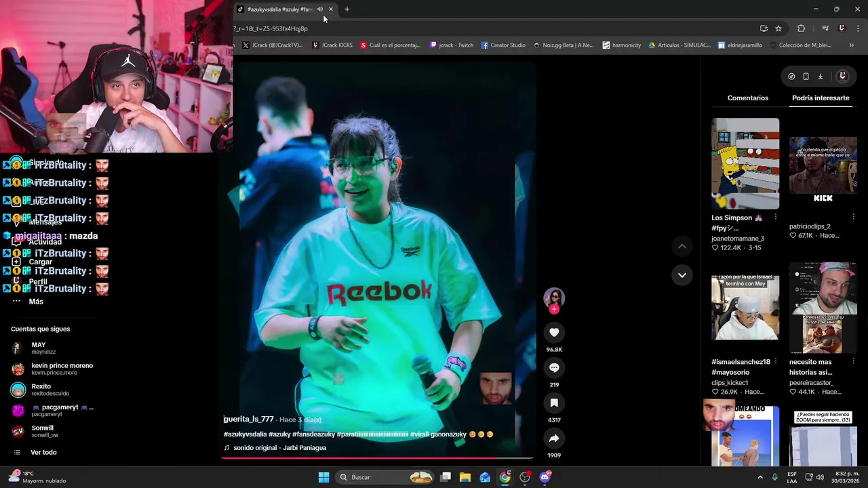Open Chrome three-dot menu
This screenshot has height=488, width=868.
click(858, 28)
